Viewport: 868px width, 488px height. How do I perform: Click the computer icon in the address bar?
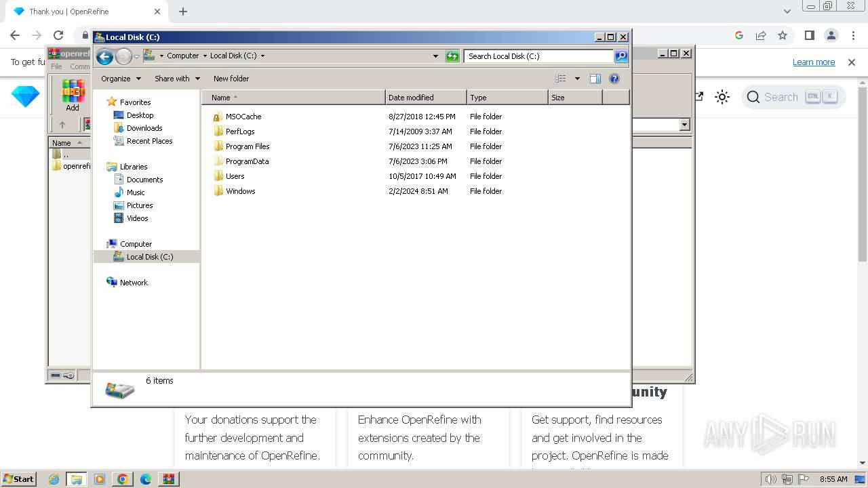pos(149,56)
